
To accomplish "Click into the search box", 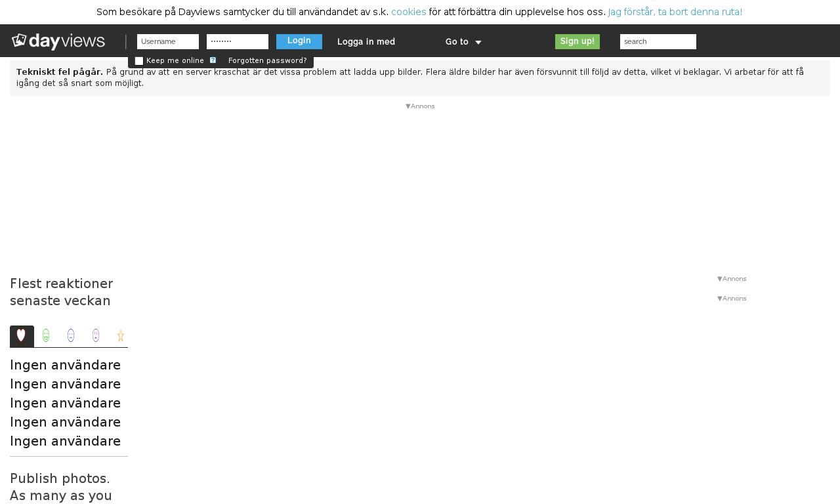I will 658,41.
